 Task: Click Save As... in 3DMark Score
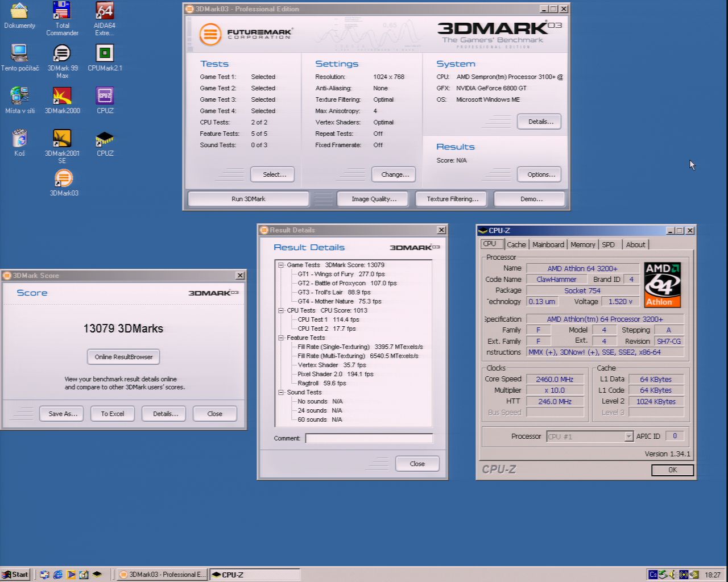63,414
